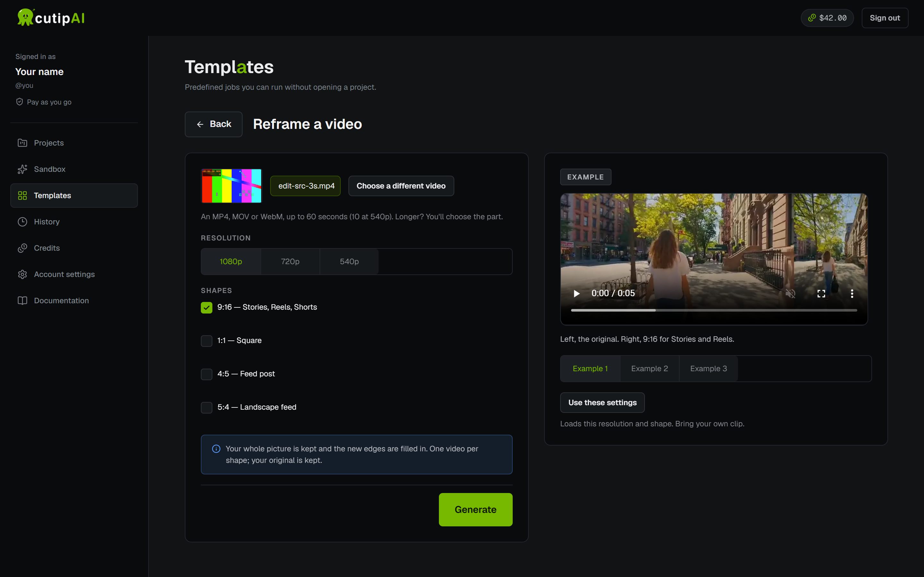Click the green Generate button
Viewport: 924px width, 577px height.
475,509
